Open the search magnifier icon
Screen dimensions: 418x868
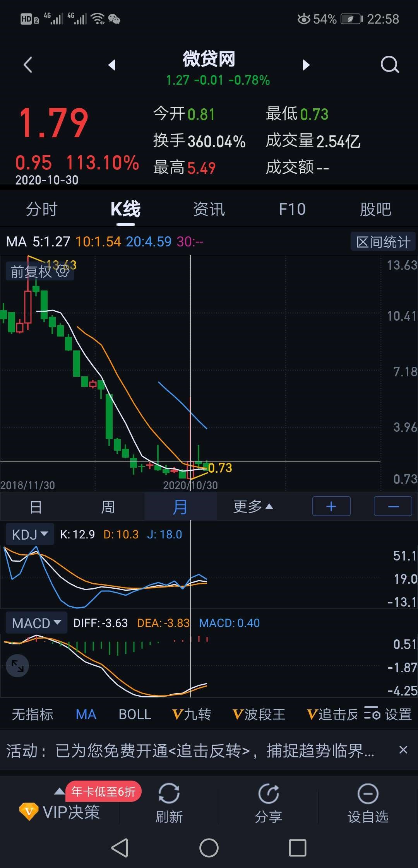tap(389, 65)
